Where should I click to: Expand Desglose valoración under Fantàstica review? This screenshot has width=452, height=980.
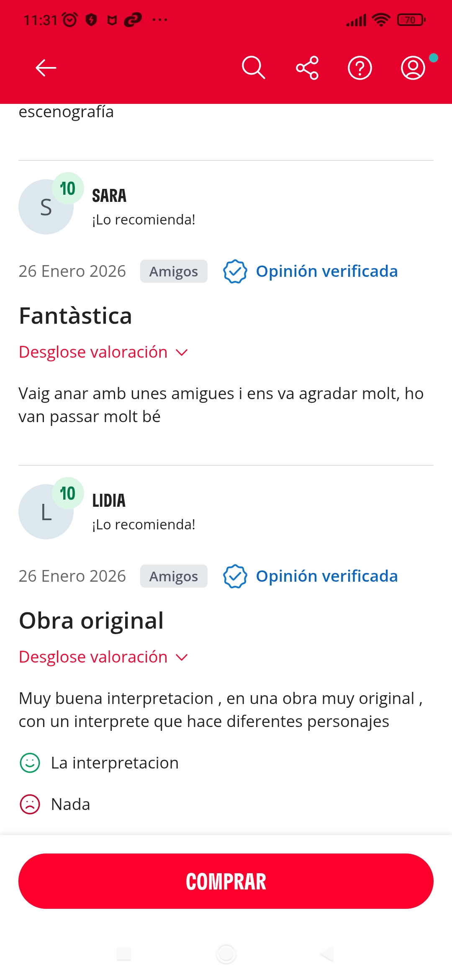93,352
